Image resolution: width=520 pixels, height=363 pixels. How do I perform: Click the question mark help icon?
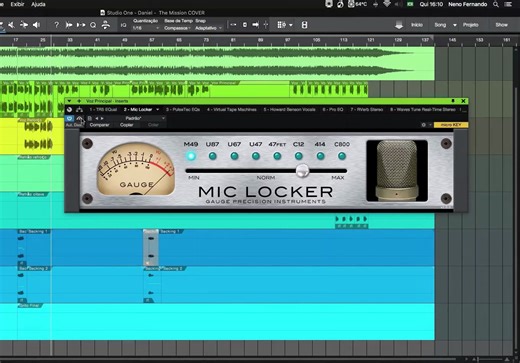[56, 25]
